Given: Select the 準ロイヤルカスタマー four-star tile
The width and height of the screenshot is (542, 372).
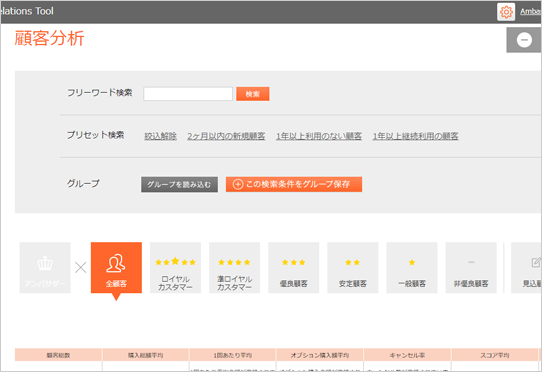Looking at the screenshot, I should coord(234,268).
